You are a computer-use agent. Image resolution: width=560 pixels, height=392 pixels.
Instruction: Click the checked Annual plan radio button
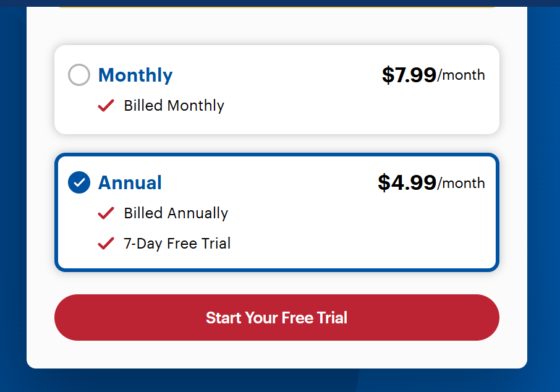click(x=79, y=182)
